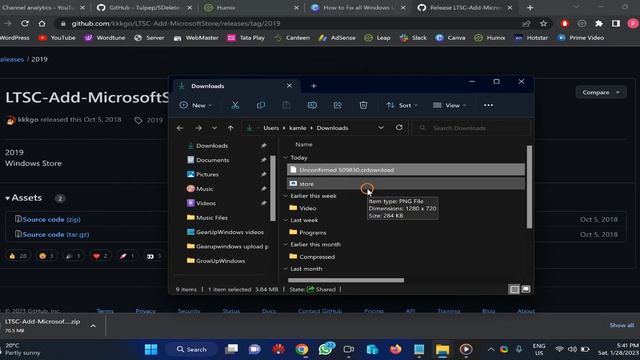Open Chrome extensions puzzle icon
640x360 pixels.
pos(599,24)
